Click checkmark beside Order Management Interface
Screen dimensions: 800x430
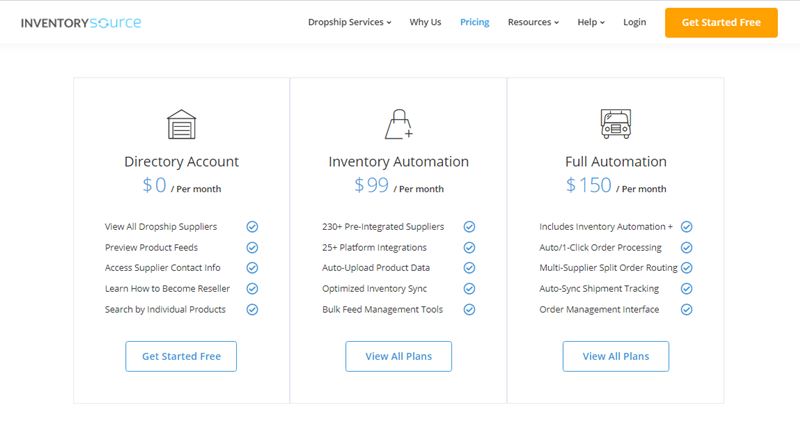click(x=687, y=310)
